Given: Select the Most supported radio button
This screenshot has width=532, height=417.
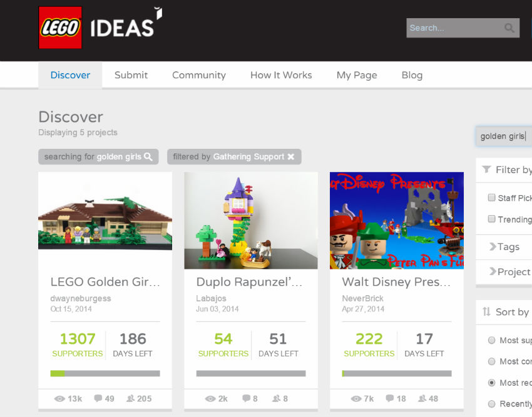Looking at the screenshot, I should click(491, 340).
